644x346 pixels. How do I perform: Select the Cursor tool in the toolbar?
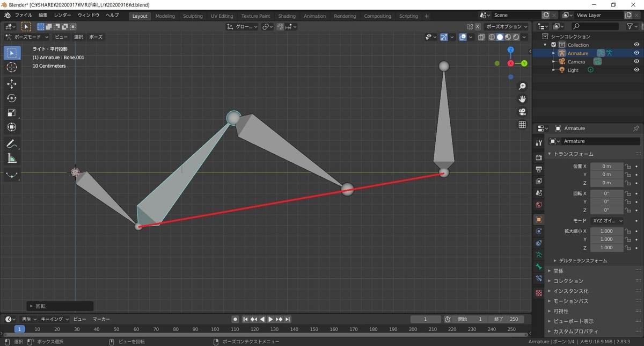pyautogui.click(x=12, y=68)
